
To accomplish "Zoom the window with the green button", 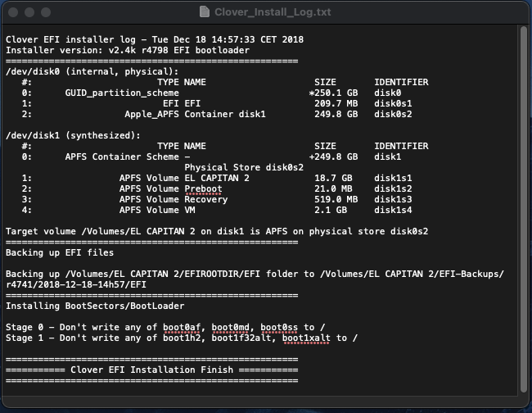I will pos(47,13).
